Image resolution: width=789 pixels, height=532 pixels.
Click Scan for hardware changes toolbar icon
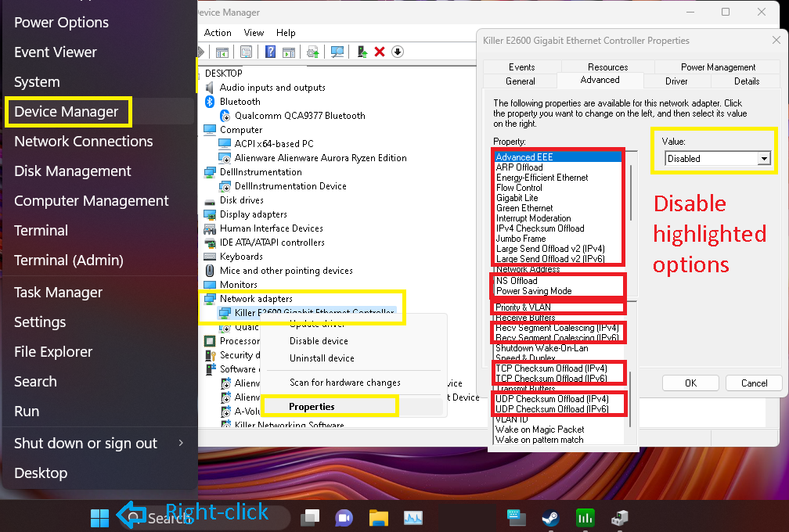coord(337,52)
